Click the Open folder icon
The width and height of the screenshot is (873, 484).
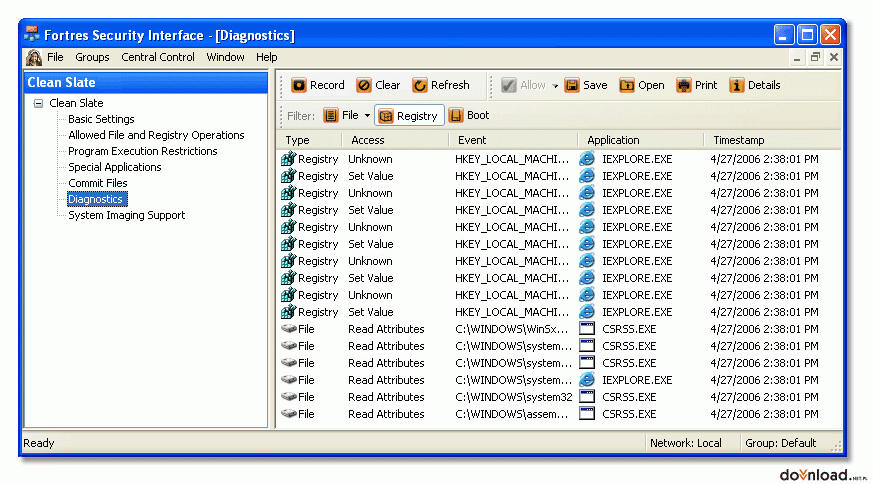(627, 85)
